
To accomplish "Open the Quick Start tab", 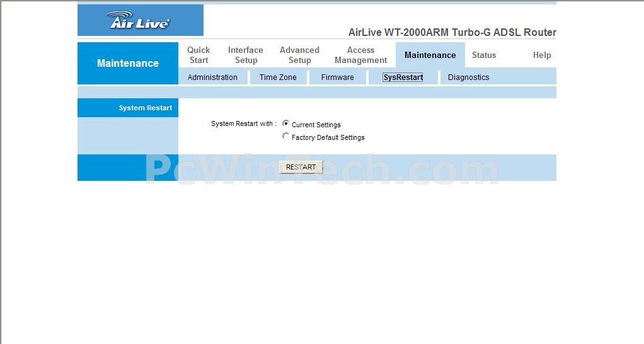I will click(x=198, y=55).
